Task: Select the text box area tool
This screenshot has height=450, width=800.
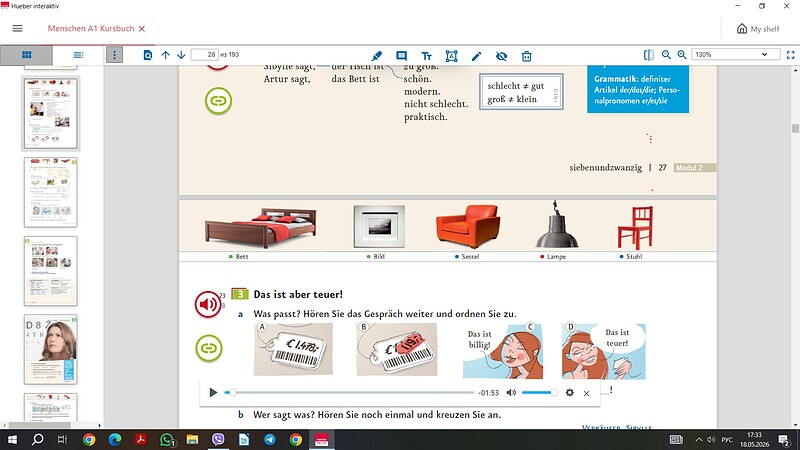Action: tap(452, 56)
